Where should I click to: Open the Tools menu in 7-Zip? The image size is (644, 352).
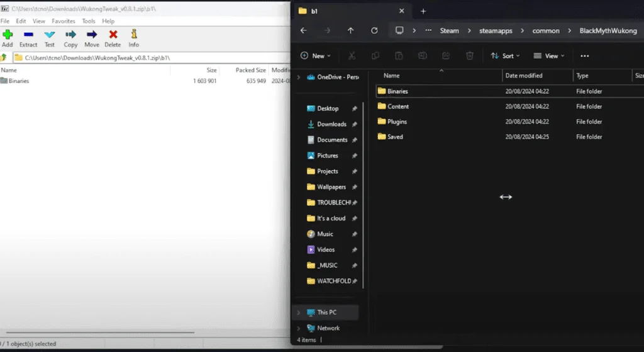[88, 21]
